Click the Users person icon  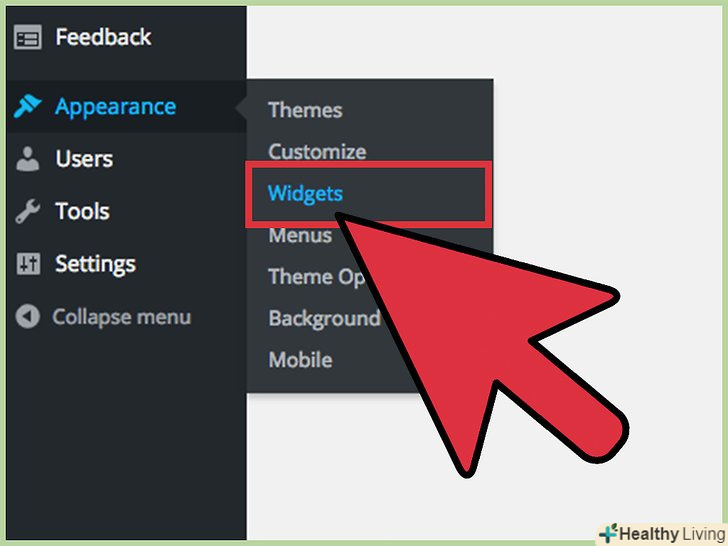(x=27, y=159)
